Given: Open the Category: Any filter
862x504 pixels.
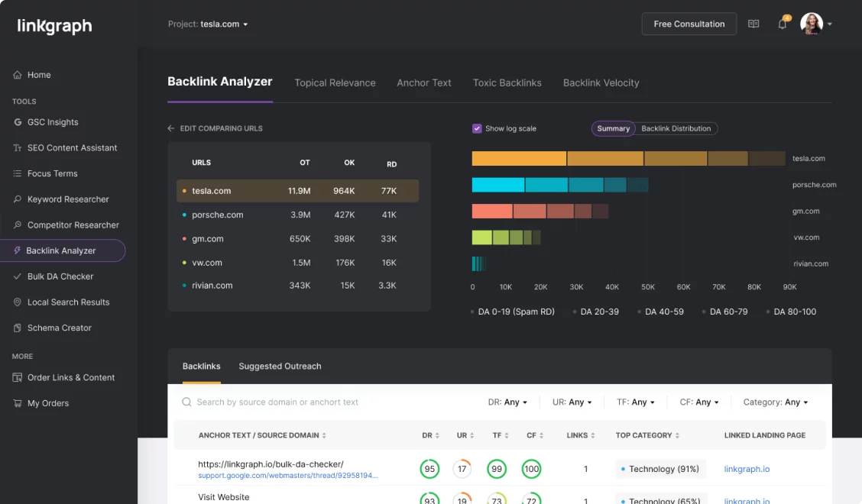Looking at the screenshot, I should click(x=775, y=402).
